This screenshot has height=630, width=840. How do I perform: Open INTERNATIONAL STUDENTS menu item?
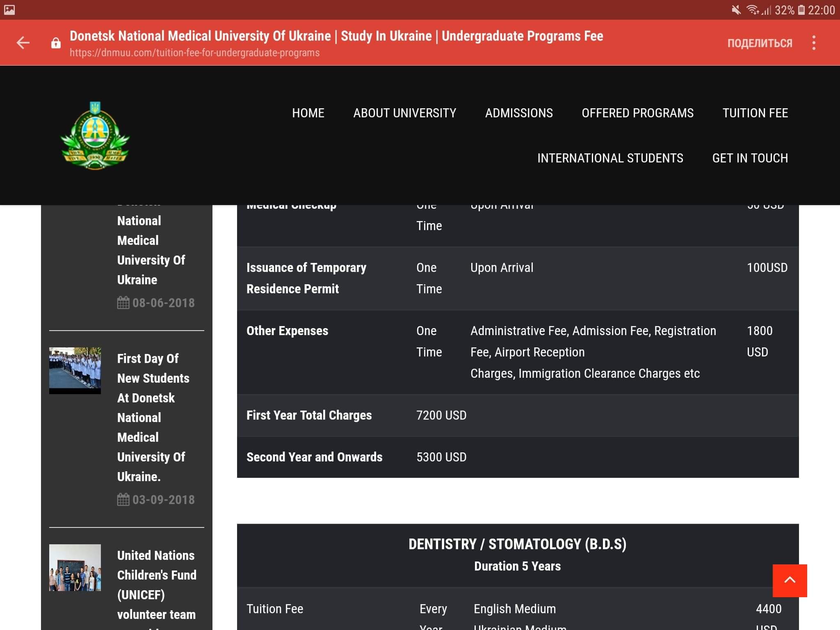tap(610, 158)
